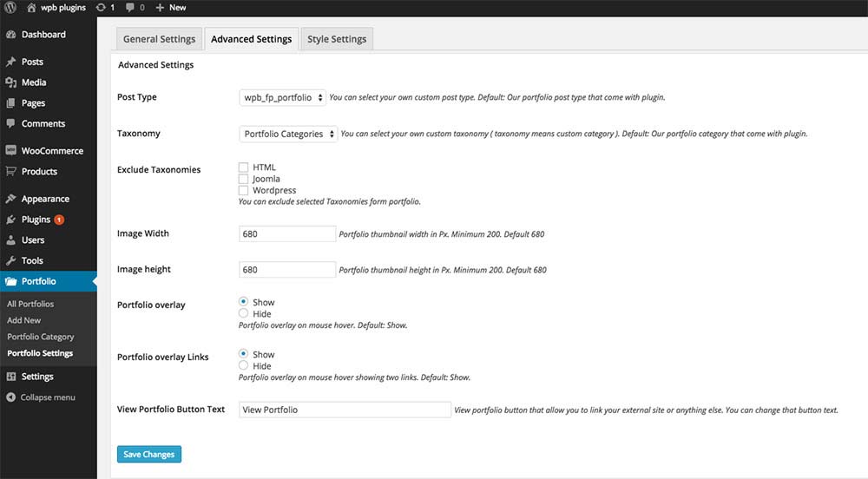Screen dimensions: 868x479
Task: Switch to the Style Settings tab
Action: [x=337, y=39]
